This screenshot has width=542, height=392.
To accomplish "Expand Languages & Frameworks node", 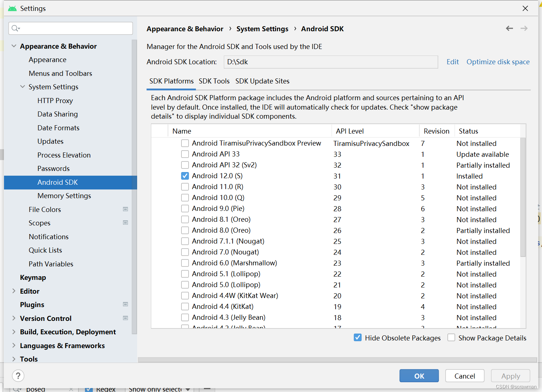I will point(14,345).
